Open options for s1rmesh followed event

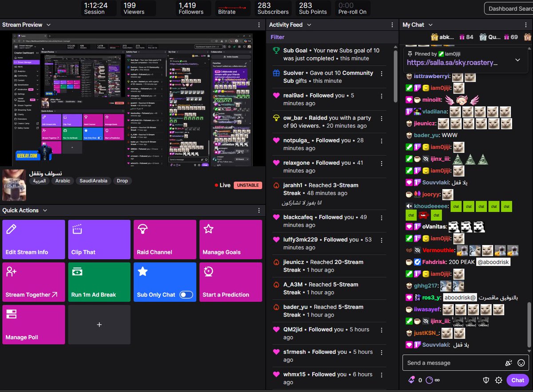(x=382, y=352)
